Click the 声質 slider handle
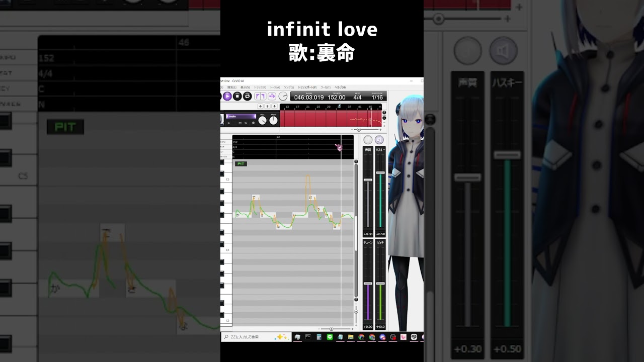 pyautogui.click(x=368, y=179)
